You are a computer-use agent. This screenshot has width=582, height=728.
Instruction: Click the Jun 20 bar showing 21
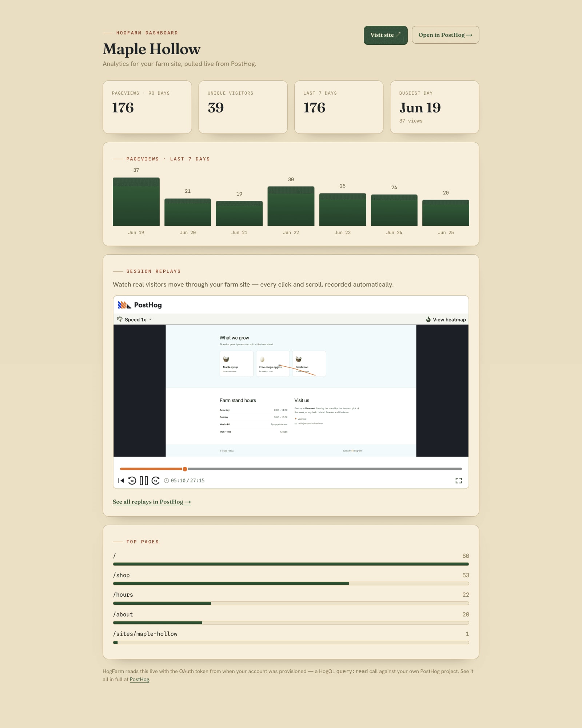coord(188,212)
